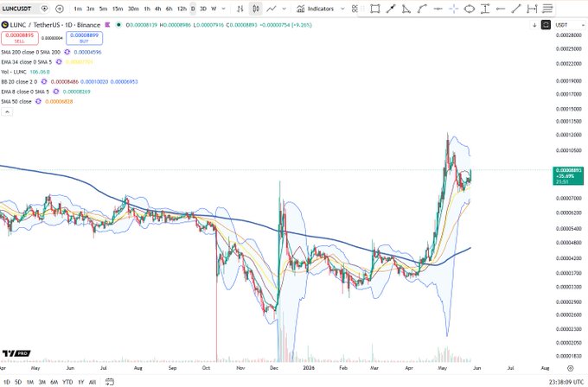Screen dimensions: 588x387
Task: Expand the timeframe dropdown arrow after W
Action: pos(223,9)
